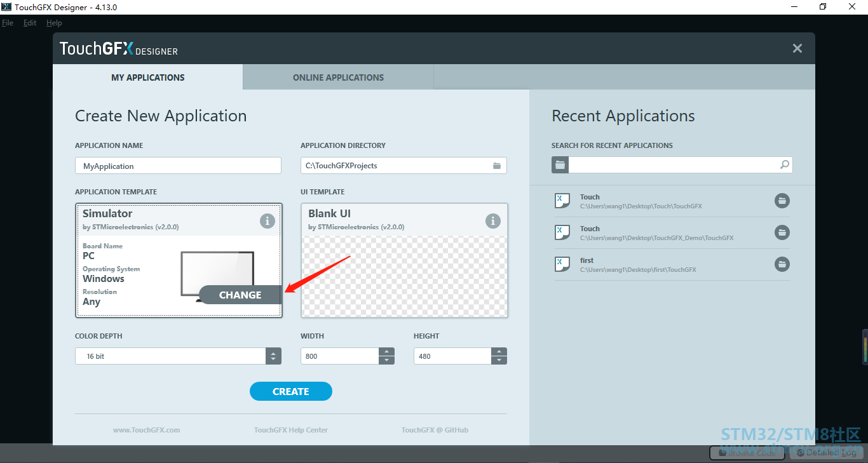This screenshot has height=463, width=868.
Task: Switch to the ONLINE APPLICATIONS tab
Action: click(x=338, y=77)
